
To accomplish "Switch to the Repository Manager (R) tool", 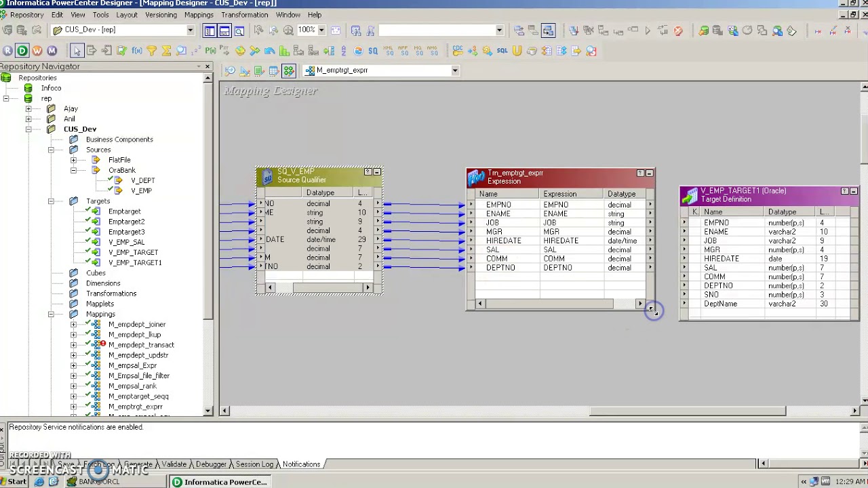I will click(7, 51).
